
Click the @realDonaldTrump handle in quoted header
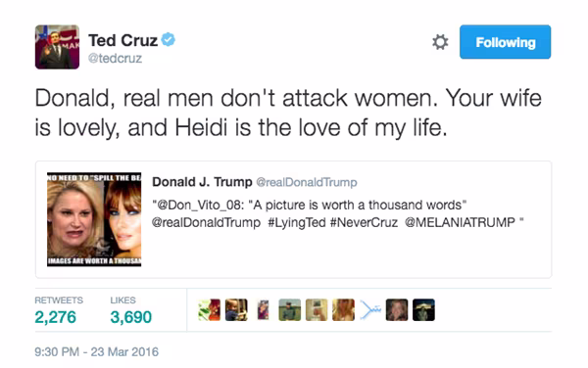(307, 182)
